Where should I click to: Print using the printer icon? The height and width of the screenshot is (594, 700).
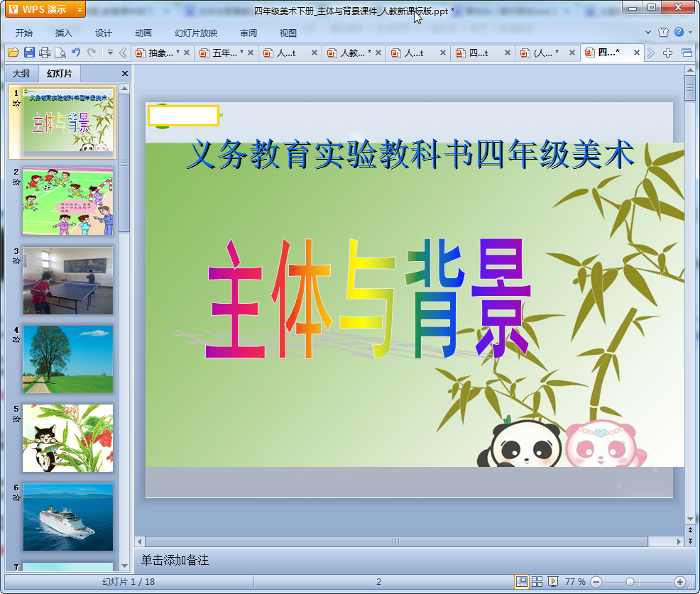pyautogui.click(x=45, y=53)
